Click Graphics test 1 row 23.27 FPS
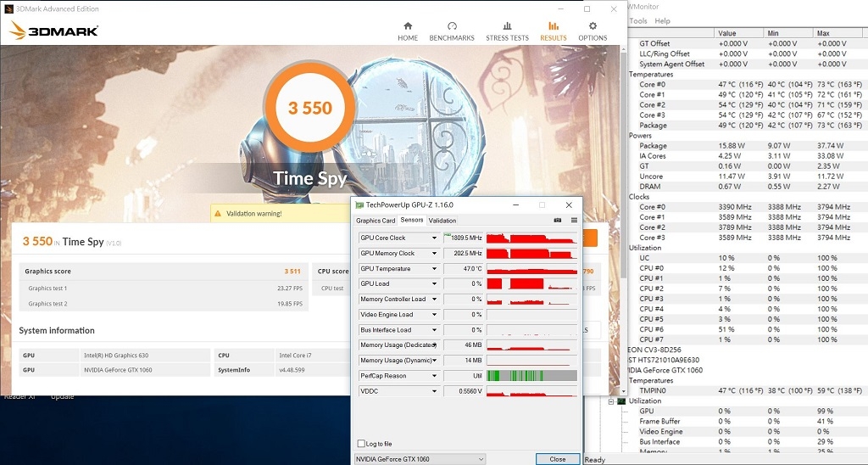This screenshot has width=868, height=465. [164, 289]
